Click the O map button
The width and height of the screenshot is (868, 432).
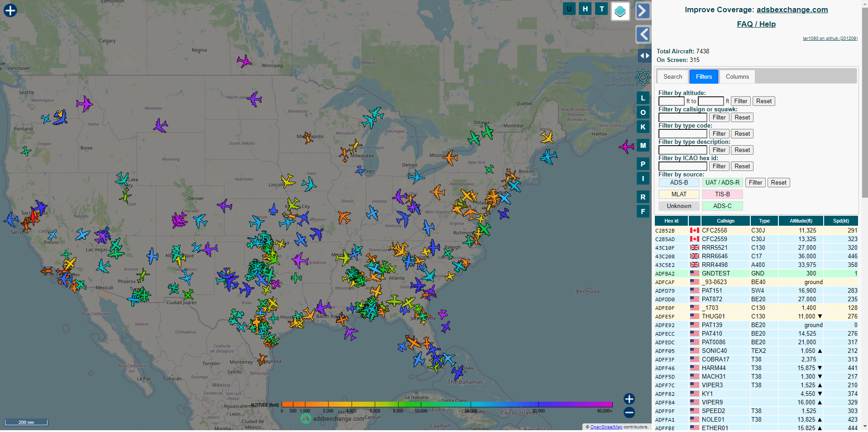(643, 112)
